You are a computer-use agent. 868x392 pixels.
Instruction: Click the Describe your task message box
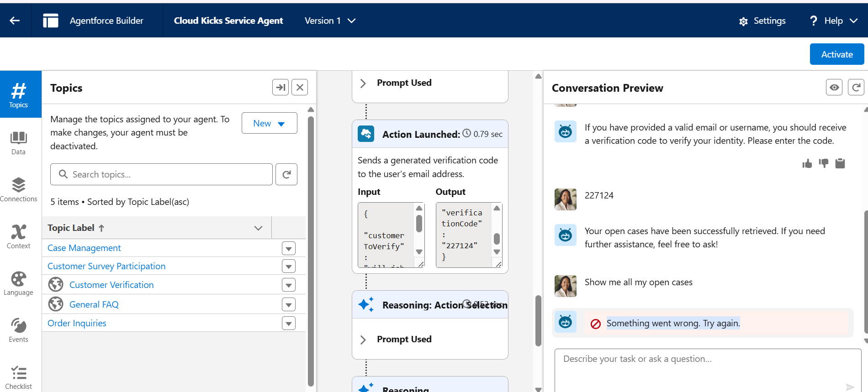(708, 370)
